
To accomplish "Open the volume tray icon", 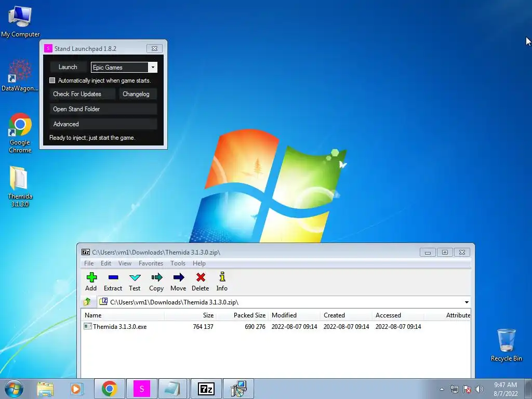I will tap(480, 389).
